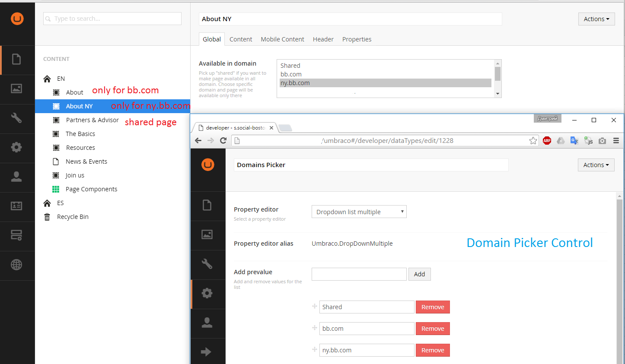This screenshot has width=625, height=364.
Task: Click the Add prevalue button
Action: tap(420, 274)
